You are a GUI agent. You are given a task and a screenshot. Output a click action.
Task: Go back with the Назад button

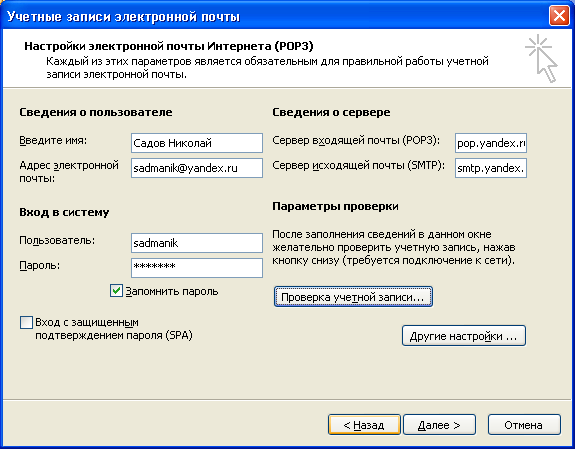click(x=364, y=425)
